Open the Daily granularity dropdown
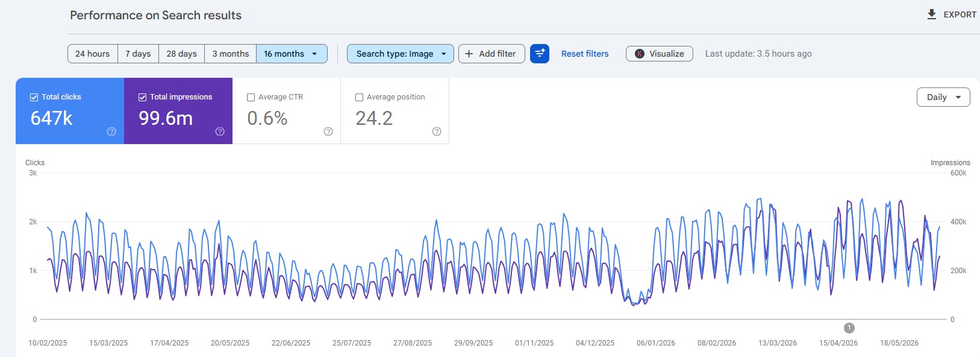 (943, 97)
